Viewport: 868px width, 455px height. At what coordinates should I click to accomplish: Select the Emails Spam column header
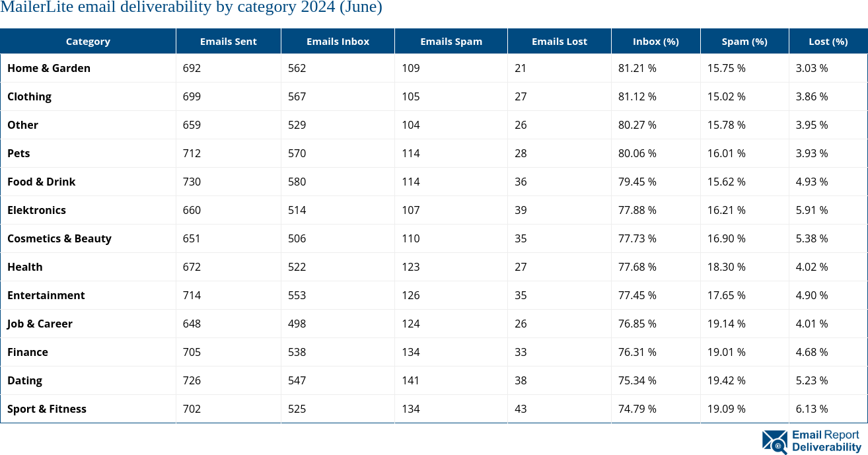(x=451, y=41)
